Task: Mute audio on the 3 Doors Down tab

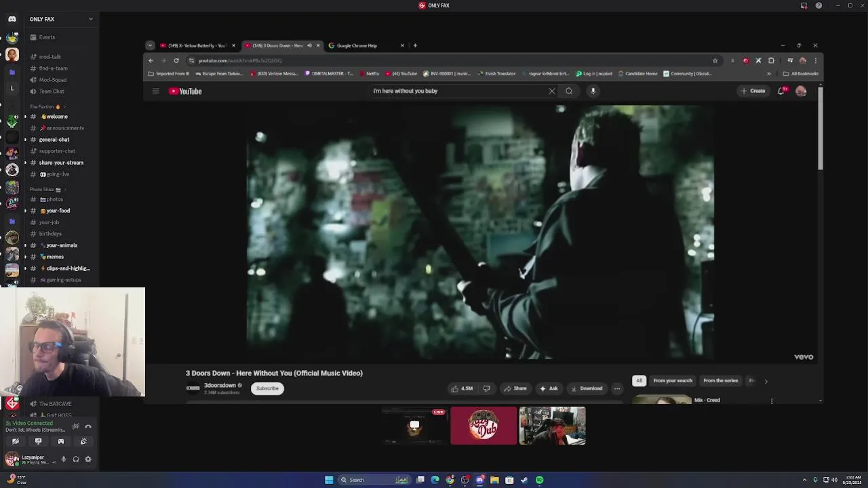Action: pyautogui.click(x=309, y=45)
